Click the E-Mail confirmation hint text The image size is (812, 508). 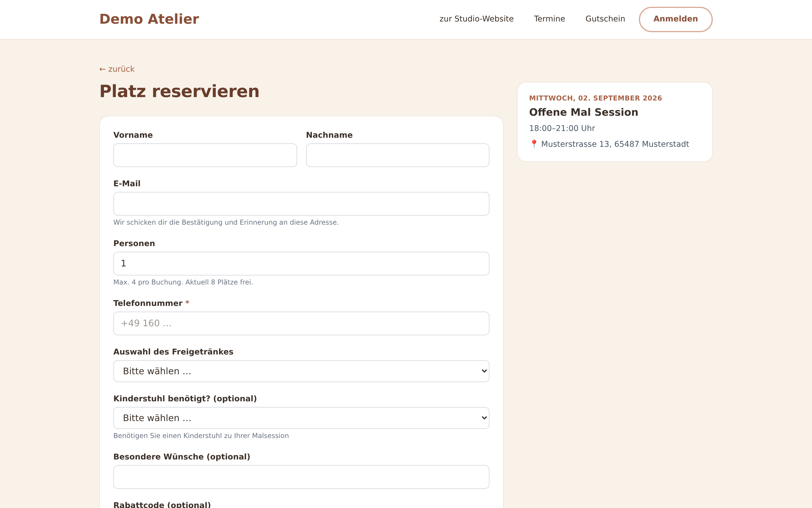(226, 222)
